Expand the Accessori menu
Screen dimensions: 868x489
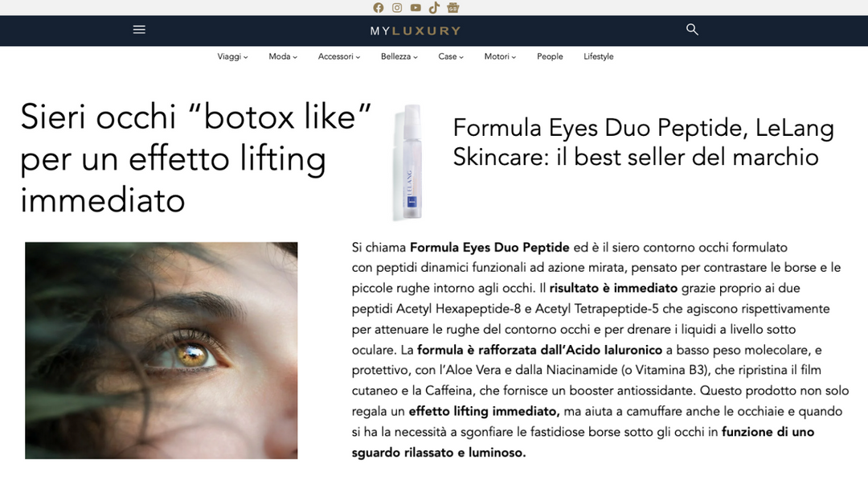tap(339, 56)
